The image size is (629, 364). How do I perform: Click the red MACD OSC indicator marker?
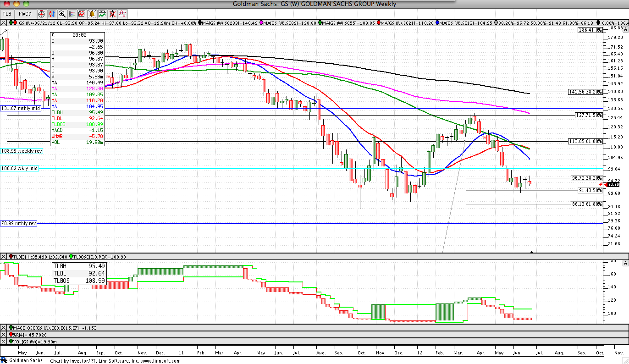[11, 328]
